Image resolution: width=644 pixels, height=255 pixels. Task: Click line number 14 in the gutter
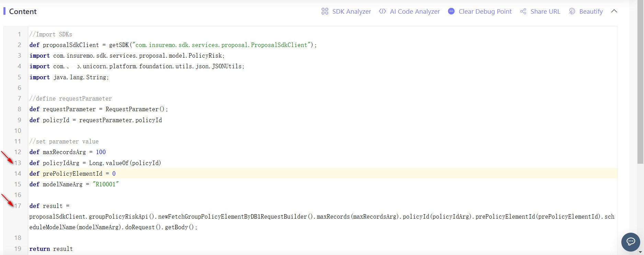[x=18, y=173]
